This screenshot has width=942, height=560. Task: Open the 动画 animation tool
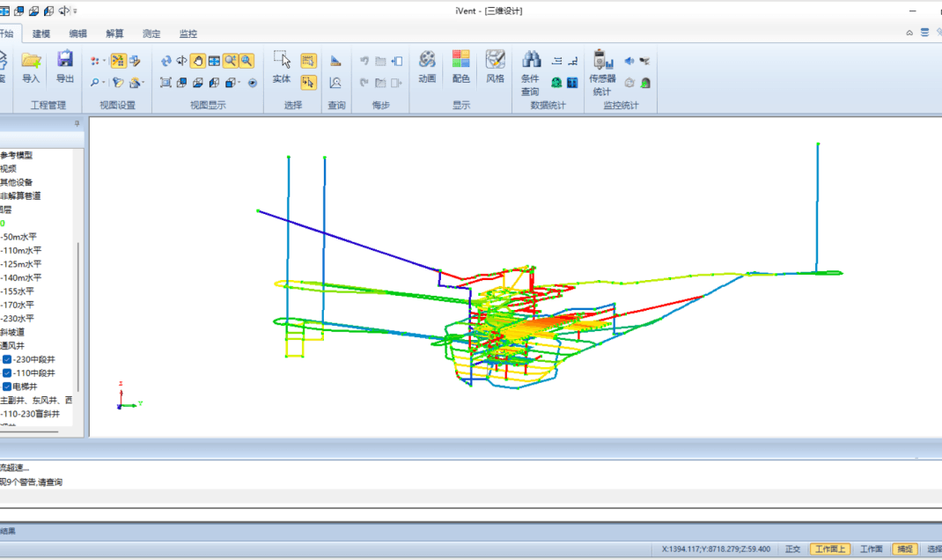[427, 67]
